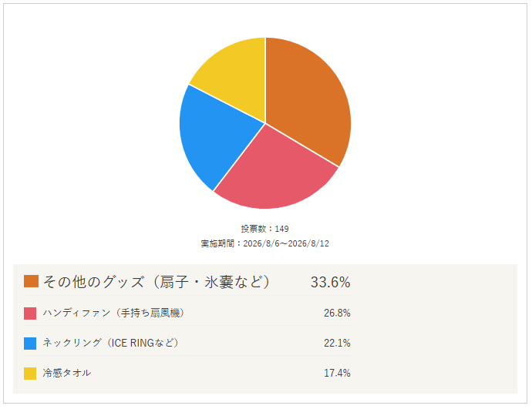532x409 pixels.
Task: Click the yellow legend swatch
Action: click(x=30, y=374)
